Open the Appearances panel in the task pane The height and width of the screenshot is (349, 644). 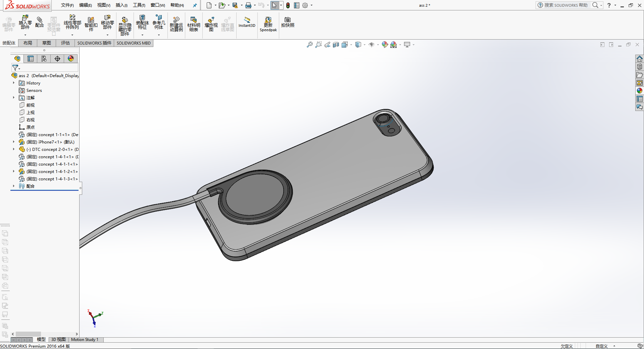coord(639,91)
